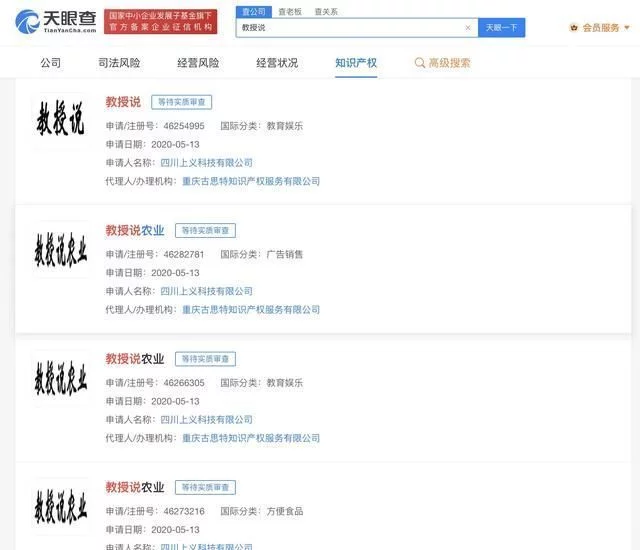Click registration number 46273216
The width and height of the screenshot is (640, 550).
pyautogui.click(x=184, y=511)
